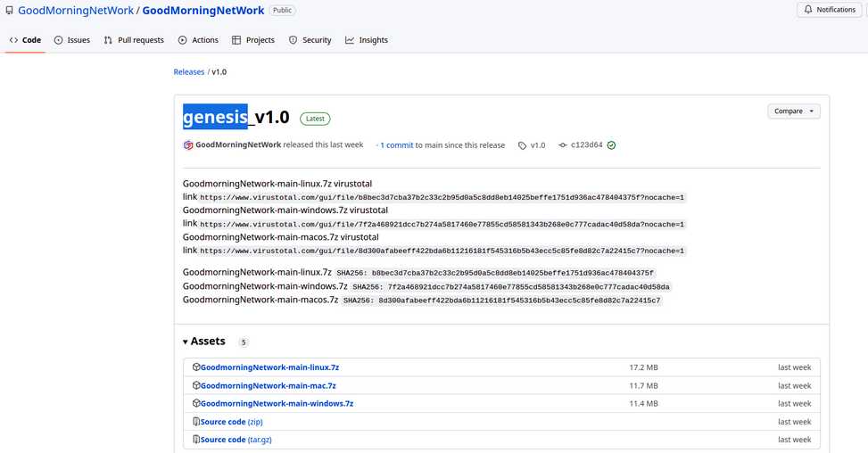Click the Projects table icon
The width and height of the screenshot is (868, 453).
[236, 40]
